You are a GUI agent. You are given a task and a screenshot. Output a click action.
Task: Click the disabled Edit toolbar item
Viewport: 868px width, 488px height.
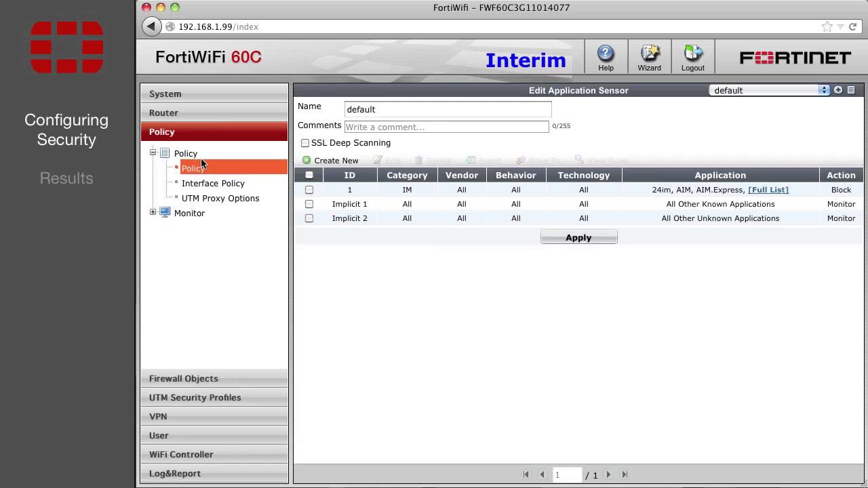pyautogui.click(x=387, y=161)
